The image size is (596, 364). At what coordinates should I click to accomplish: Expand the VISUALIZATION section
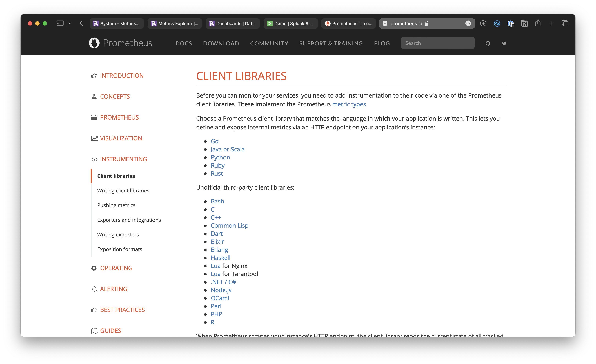point(121,138)
